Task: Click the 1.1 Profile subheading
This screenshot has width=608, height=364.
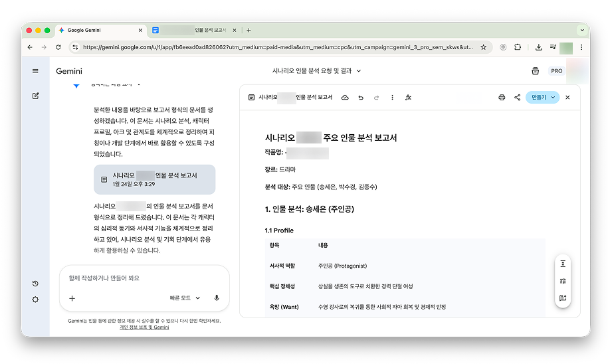Action: coord(279,230)
